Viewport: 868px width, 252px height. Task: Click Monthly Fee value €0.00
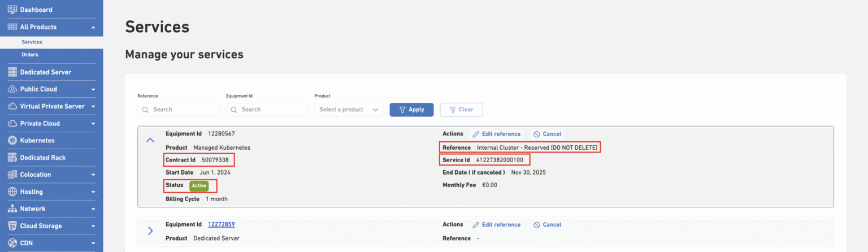489,185
